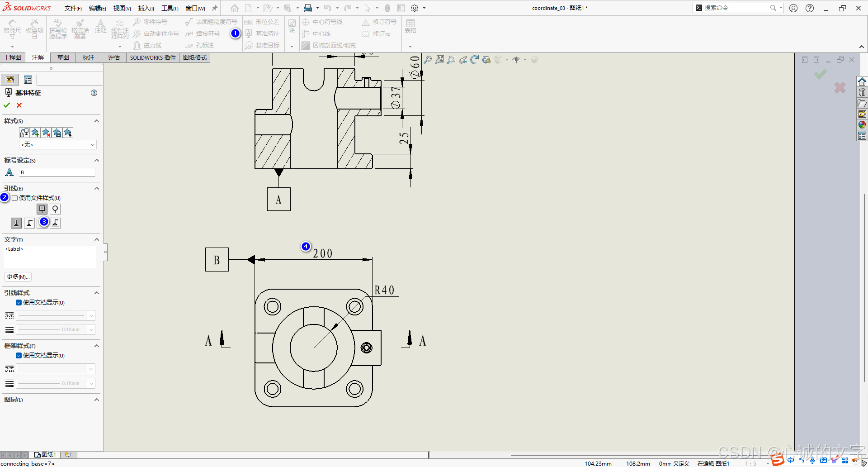Expand the 图层 section
Screen dimensions: 868x467
[96, 400]
